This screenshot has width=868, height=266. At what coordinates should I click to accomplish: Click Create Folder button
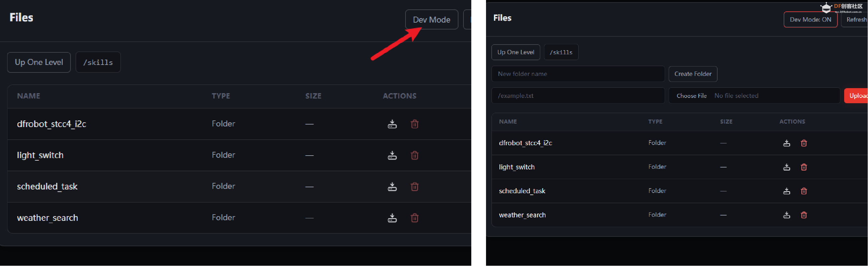coord(693,74)
